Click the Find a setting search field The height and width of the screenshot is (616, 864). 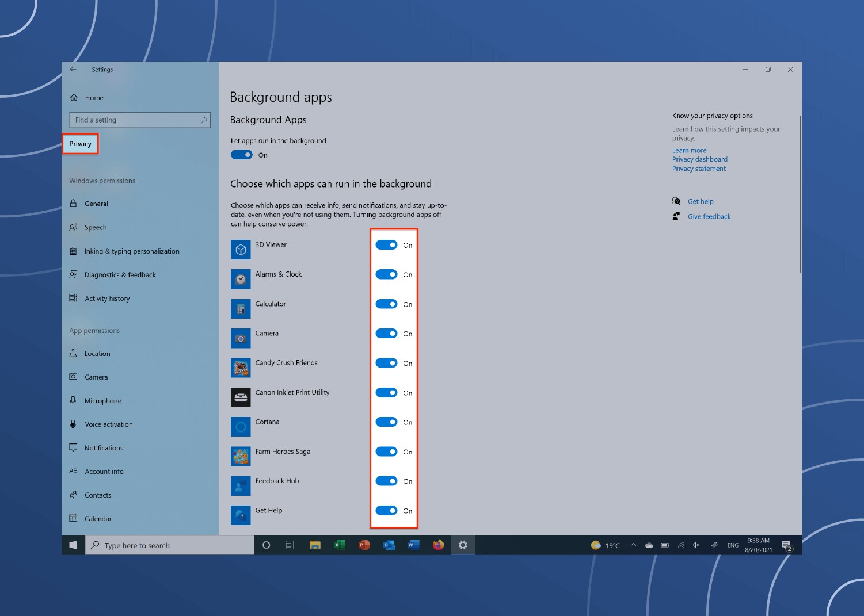tap(139, 120)
